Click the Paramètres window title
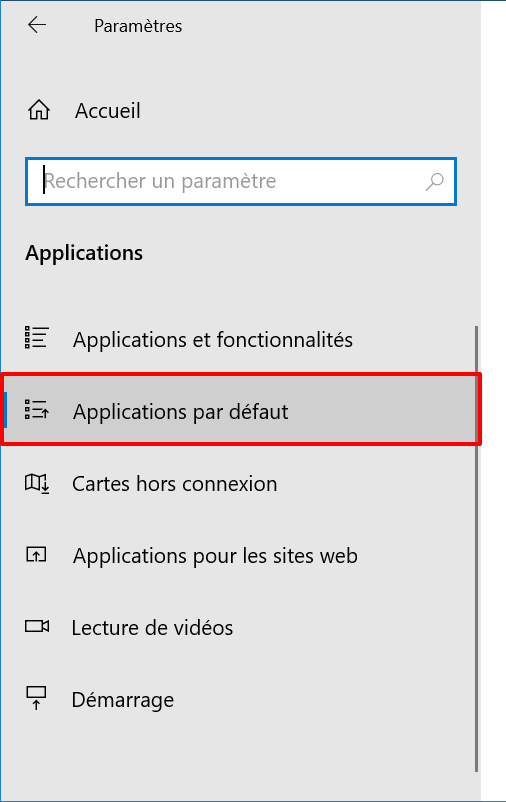Image resolution: width=506 pixels, height=802 pixels. pos(138,26)
